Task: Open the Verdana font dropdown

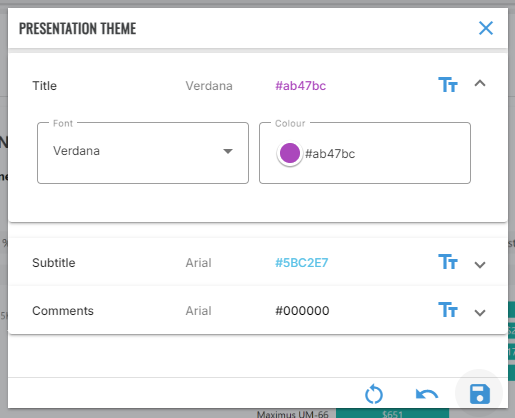Action: [143, 153]
